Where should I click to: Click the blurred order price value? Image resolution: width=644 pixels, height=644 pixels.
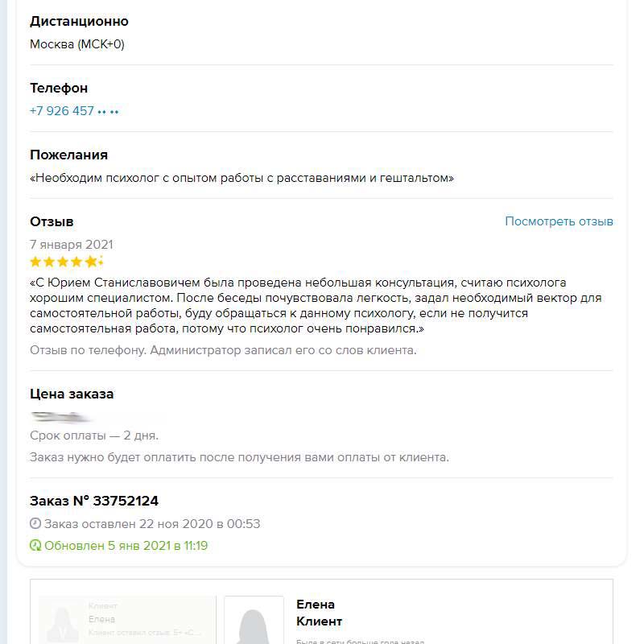pos(64,417)
